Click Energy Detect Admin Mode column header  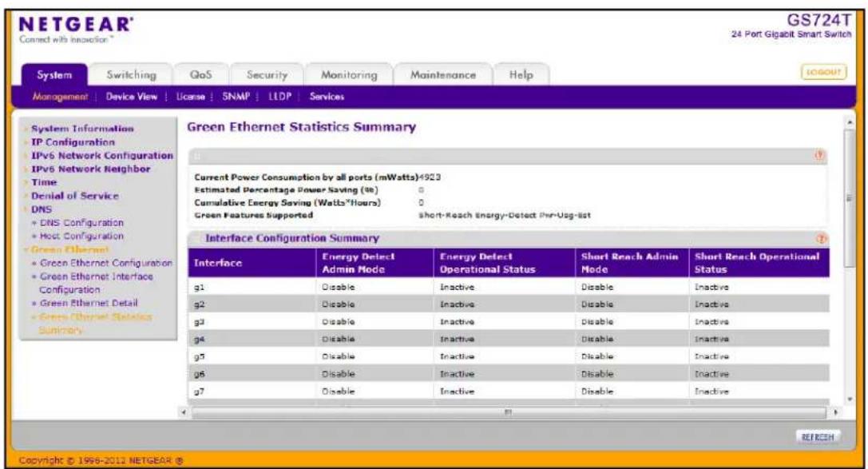coord(375,263)
